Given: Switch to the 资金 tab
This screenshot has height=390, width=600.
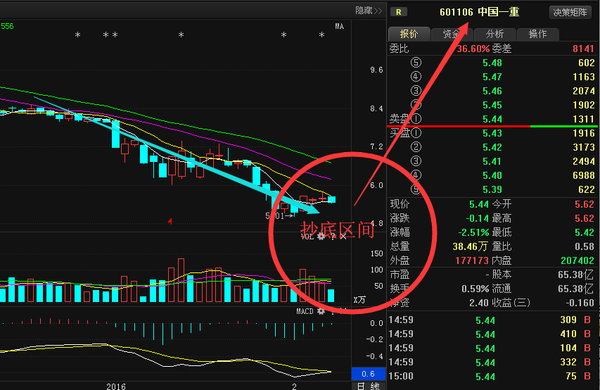Looking at the screenshot, I should [452, 34].
